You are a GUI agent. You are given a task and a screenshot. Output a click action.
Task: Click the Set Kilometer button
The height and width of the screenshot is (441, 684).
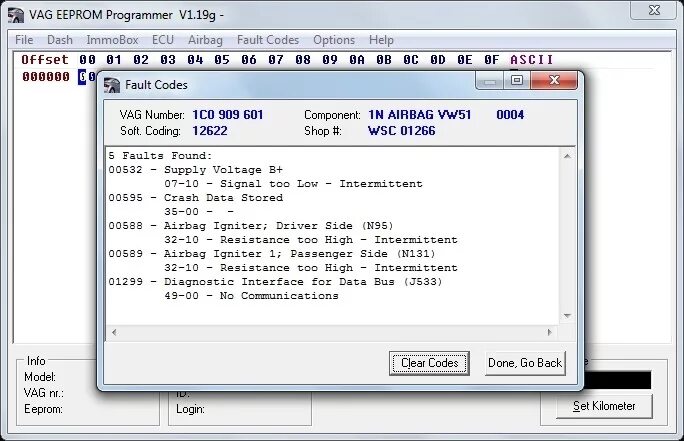(604, 406)
